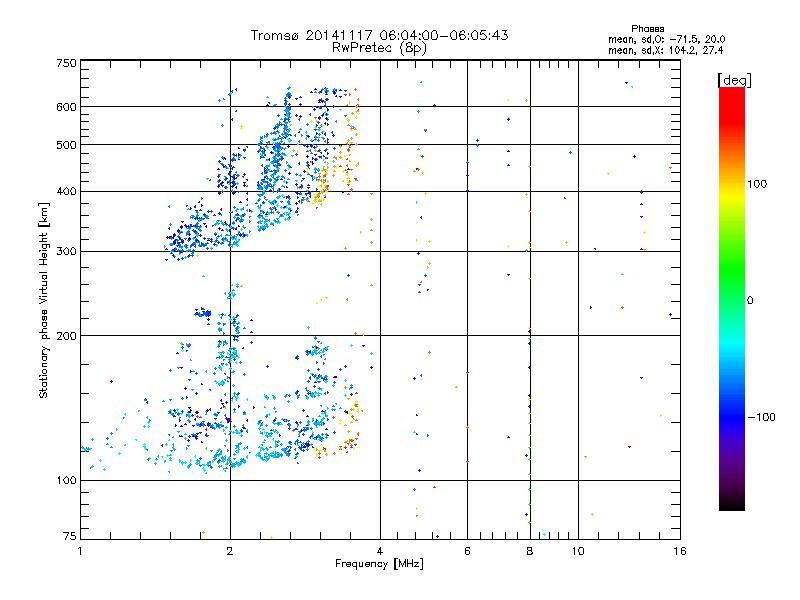This screenshot has width=800, height=600.
Task: Click the y-axis label '500'
Action: point(66,145)
